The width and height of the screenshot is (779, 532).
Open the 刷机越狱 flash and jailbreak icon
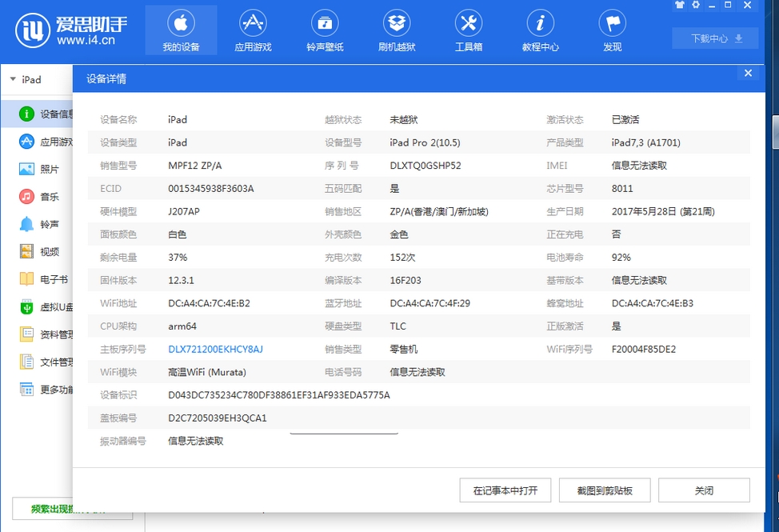[x=397, y=23]
